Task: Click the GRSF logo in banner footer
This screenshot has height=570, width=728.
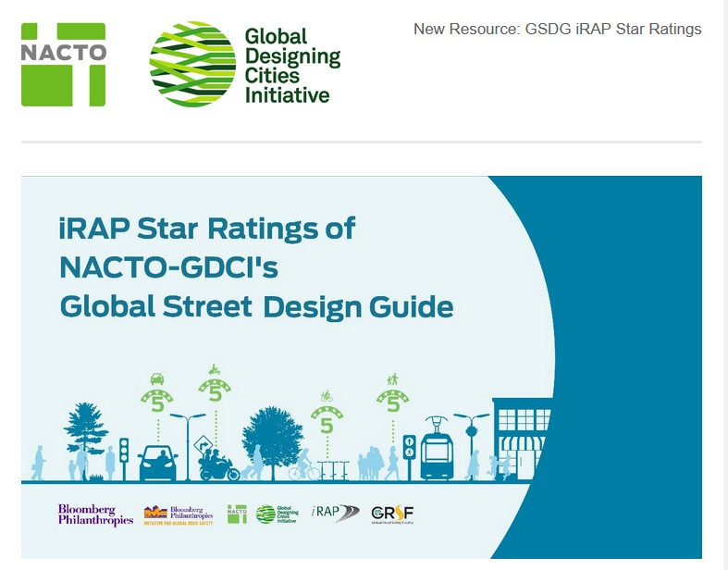Action: (392, 514)
